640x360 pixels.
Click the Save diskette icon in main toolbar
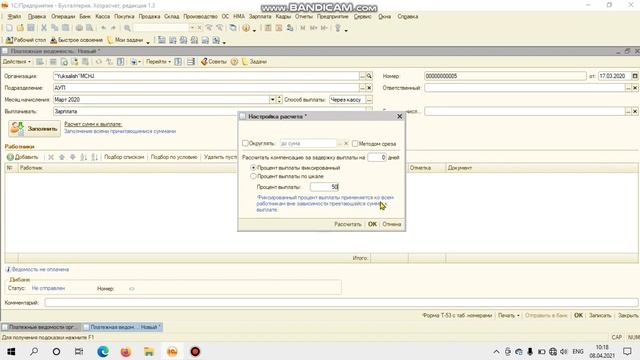pyautogui.click(x=31, y=28)
